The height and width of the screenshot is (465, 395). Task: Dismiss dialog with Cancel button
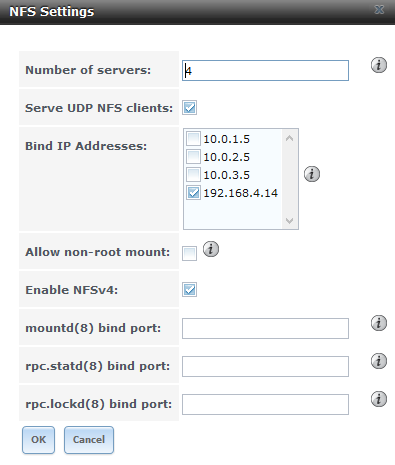click(89, 440)
